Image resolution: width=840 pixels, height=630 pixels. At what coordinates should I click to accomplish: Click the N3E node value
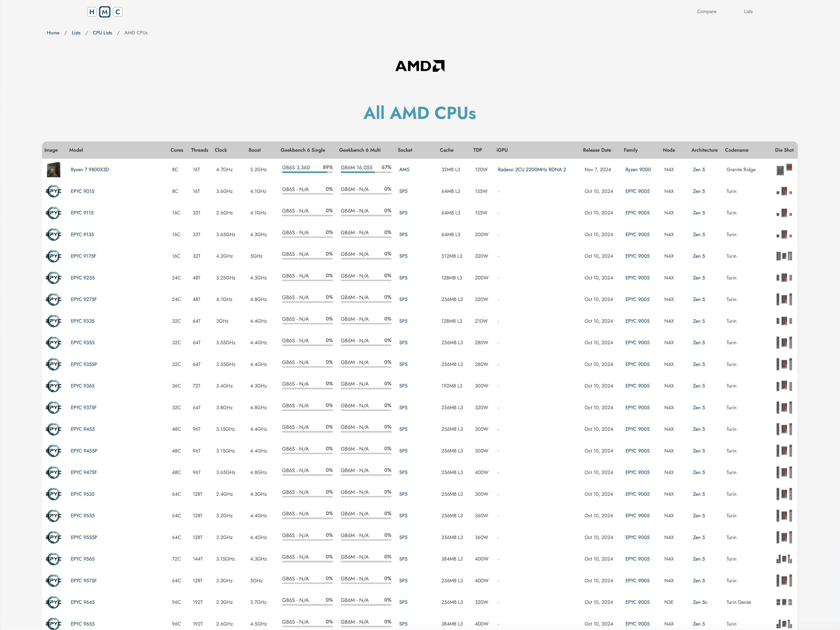coord(668,602)
